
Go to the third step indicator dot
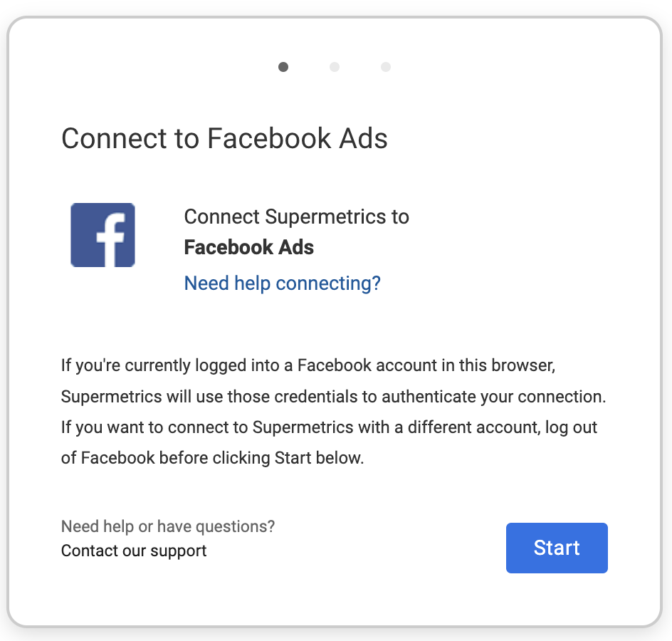tap(386, 67)
